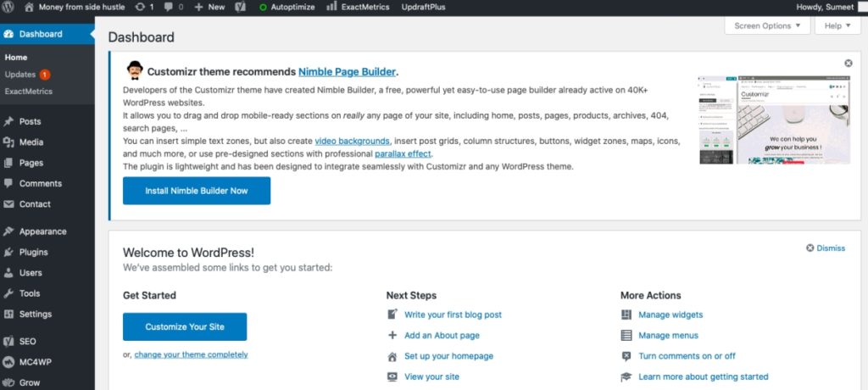Open the New content menu in admin bar

click(x=210, y=7)
